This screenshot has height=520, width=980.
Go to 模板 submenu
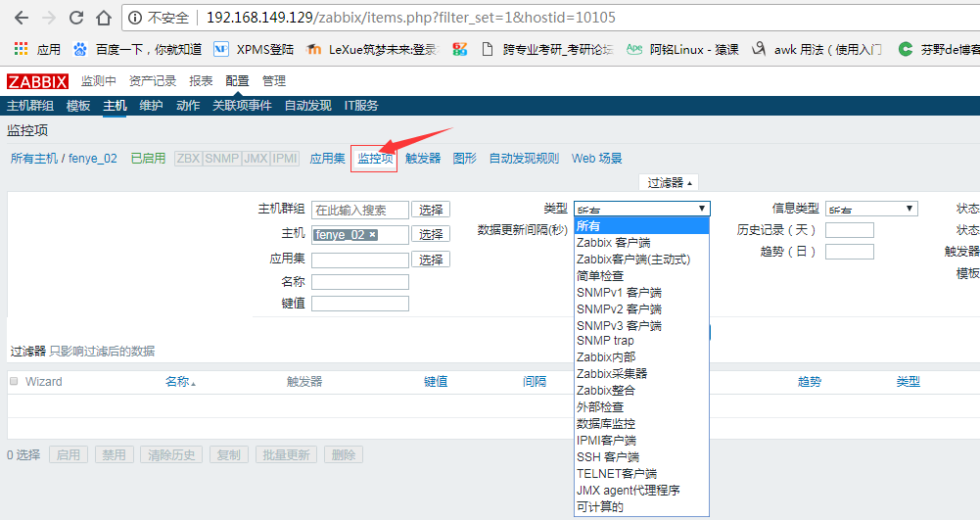coord(78,106)
